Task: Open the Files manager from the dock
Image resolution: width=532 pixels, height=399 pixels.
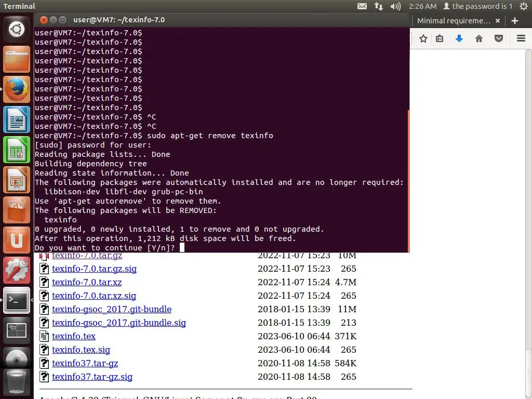Action: pos(17,59)
